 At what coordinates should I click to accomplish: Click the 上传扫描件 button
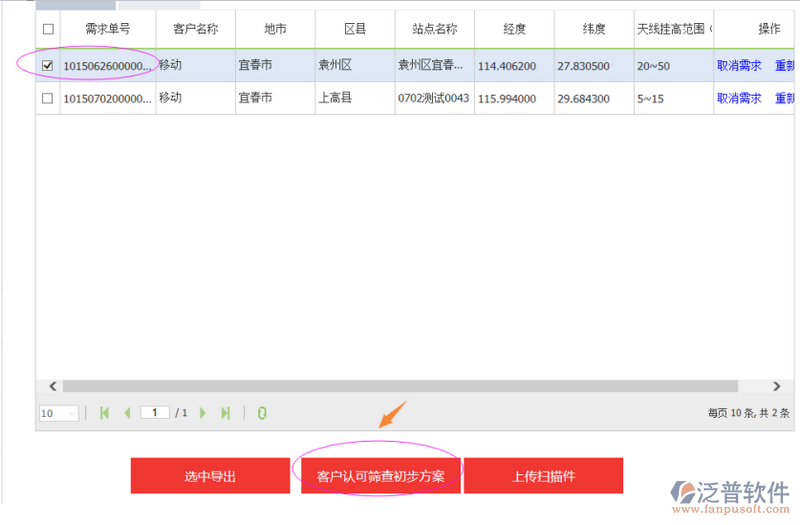(543, 476)
